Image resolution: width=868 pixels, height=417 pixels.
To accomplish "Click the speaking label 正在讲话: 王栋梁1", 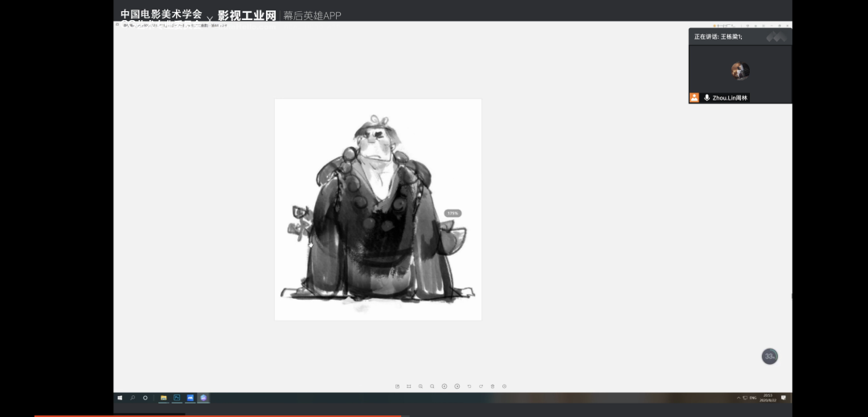I will (x=718, y=37).
